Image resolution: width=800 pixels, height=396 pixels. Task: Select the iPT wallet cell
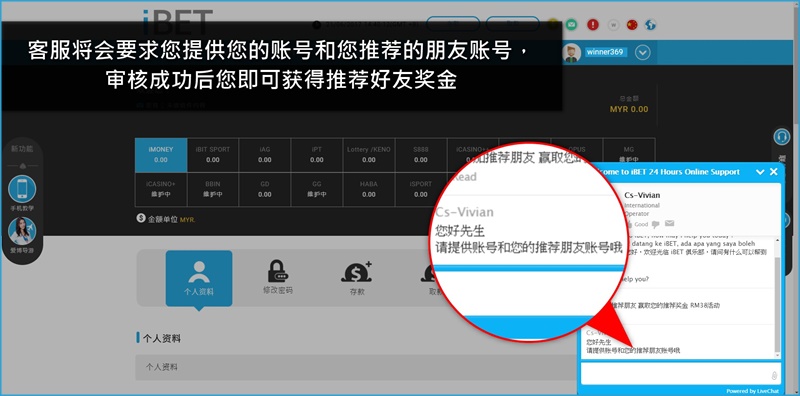317,155
